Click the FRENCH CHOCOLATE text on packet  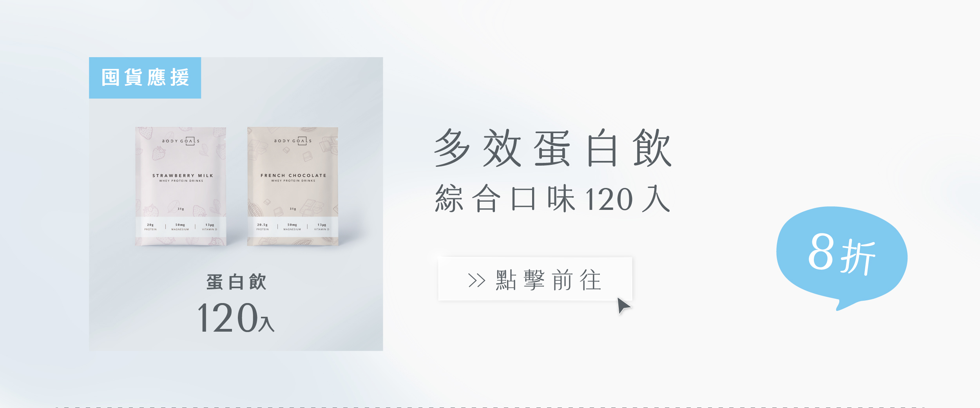[293, 176]
